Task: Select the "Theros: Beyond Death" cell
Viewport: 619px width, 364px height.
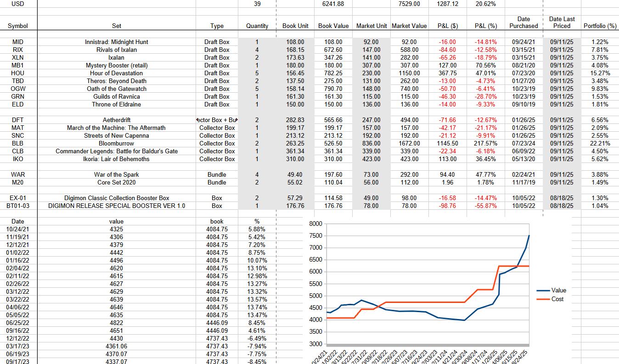Action: coord(117,81)
